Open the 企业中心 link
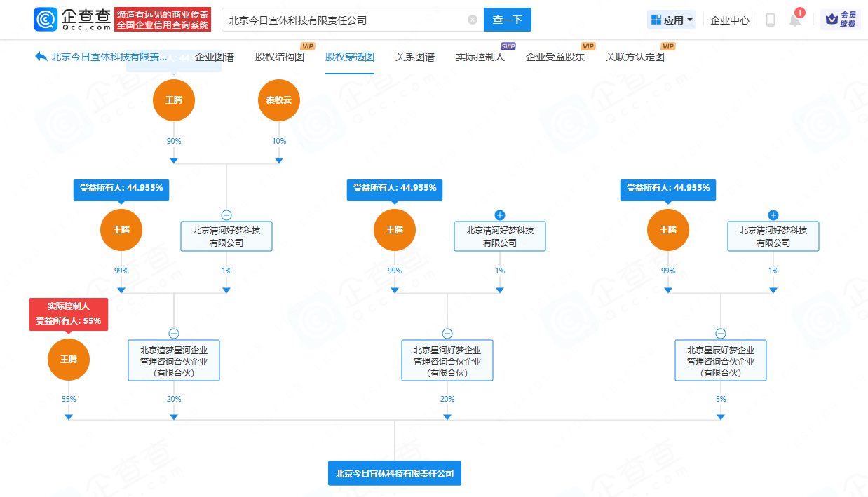 (x=729, y=20)
